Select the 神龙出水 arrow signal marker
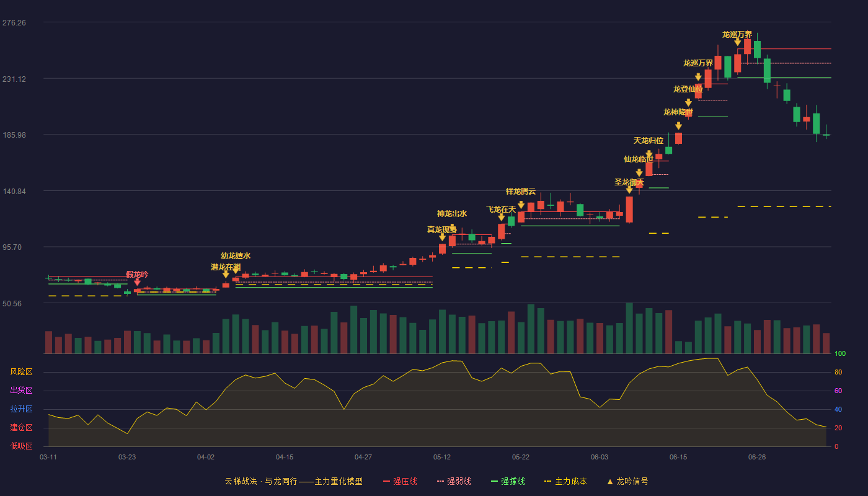868x496 pixels. coord(452,228)
